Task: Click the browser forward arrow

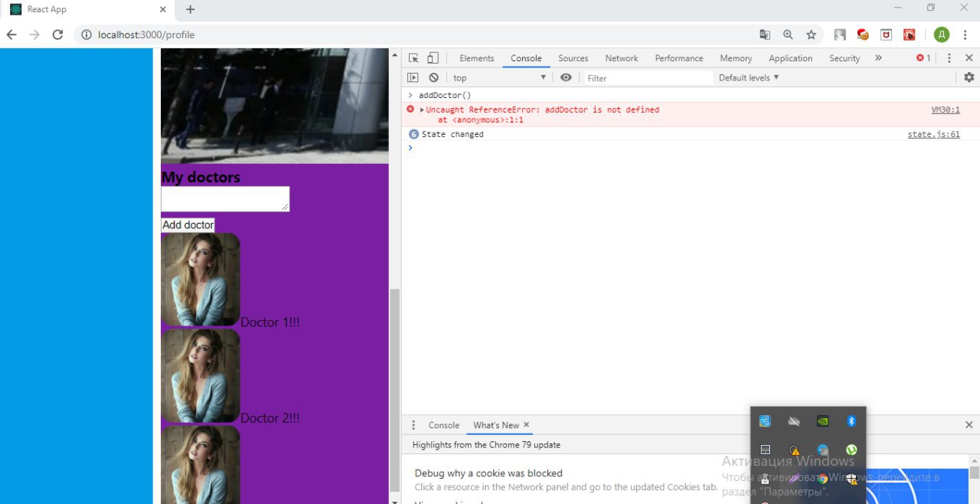Action: [34, 34]
